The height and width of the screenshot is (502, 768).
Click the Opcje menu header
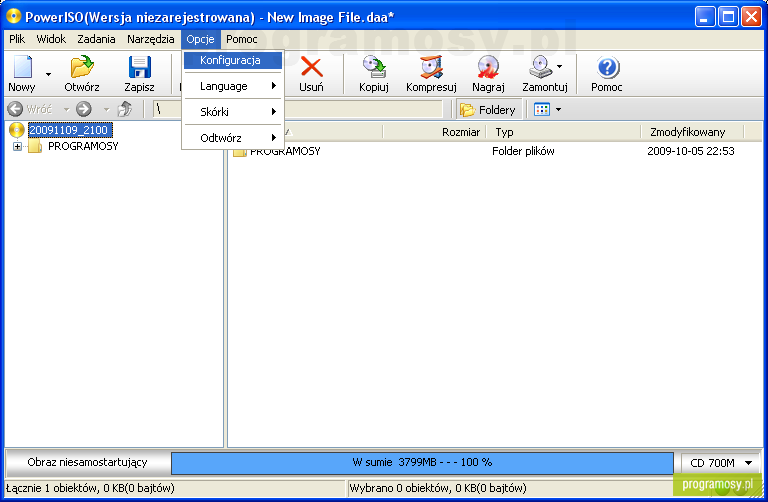coord(200,39)
